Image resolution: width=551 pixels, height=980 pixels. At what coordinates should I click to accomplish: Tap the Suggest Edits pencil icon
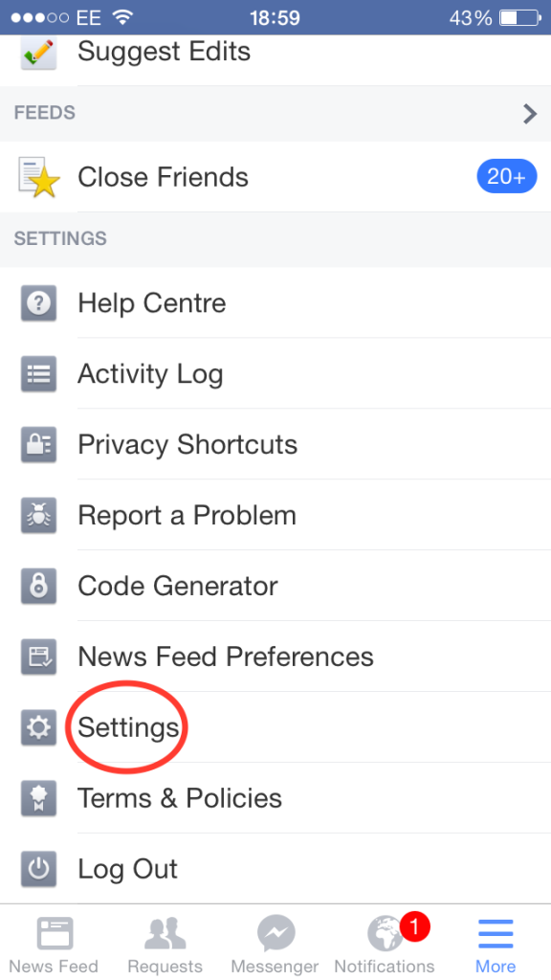(x=38, y=53)
